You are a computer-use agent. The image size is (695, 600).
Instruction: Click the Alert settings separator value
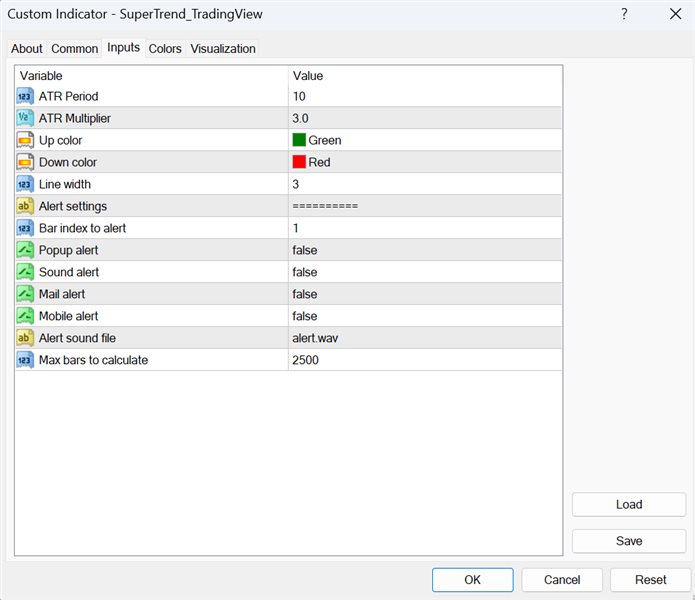click(x=325, y=206)
